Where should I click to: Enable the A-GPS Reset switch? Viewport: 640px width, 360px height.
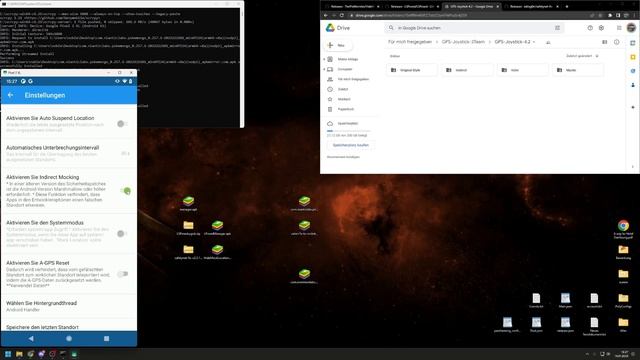click(122, 274)
